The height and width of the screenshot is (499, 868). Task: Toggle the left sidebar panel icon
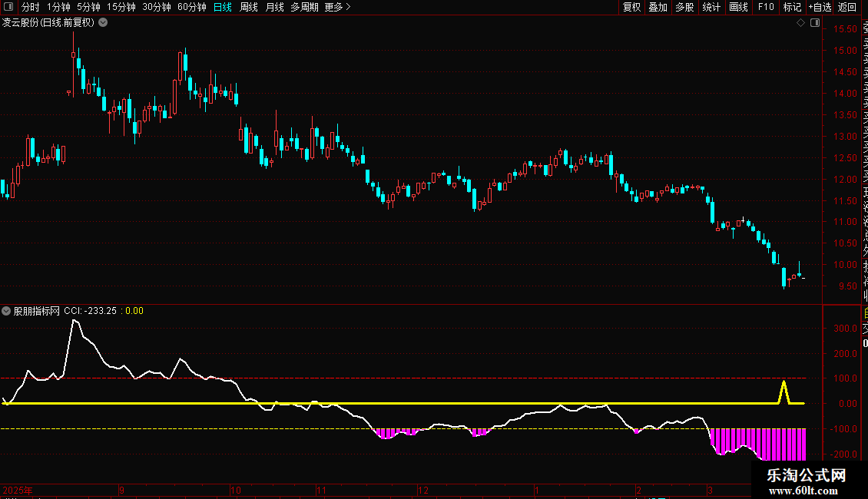pos(8,7)
